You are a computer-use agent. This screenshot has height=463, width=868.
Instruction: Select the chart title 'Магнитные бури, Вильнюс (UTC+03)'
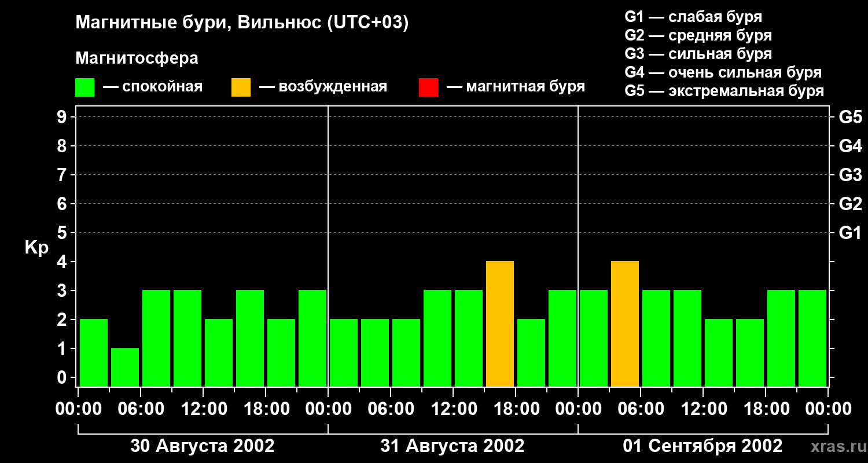pyautogui.click(x=242, y=23)
